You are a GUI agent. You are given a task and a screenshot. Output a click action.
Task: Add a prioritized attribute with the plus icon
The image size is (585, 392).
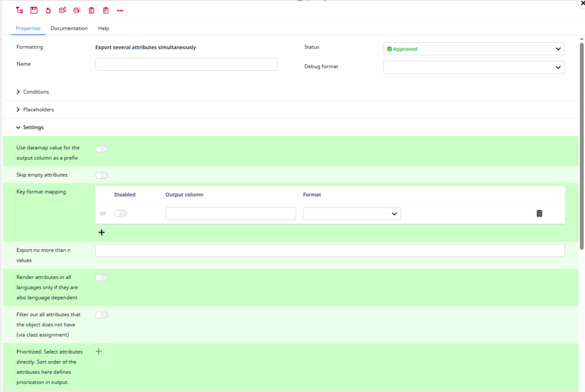coord(98,351)
